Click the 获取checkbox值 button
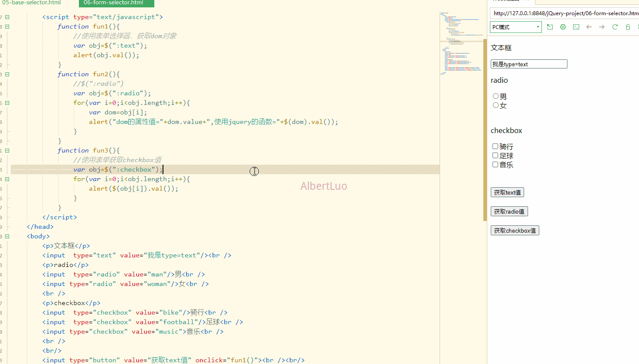Viewport: 639px width, 364px height. (x=515, y=231)
